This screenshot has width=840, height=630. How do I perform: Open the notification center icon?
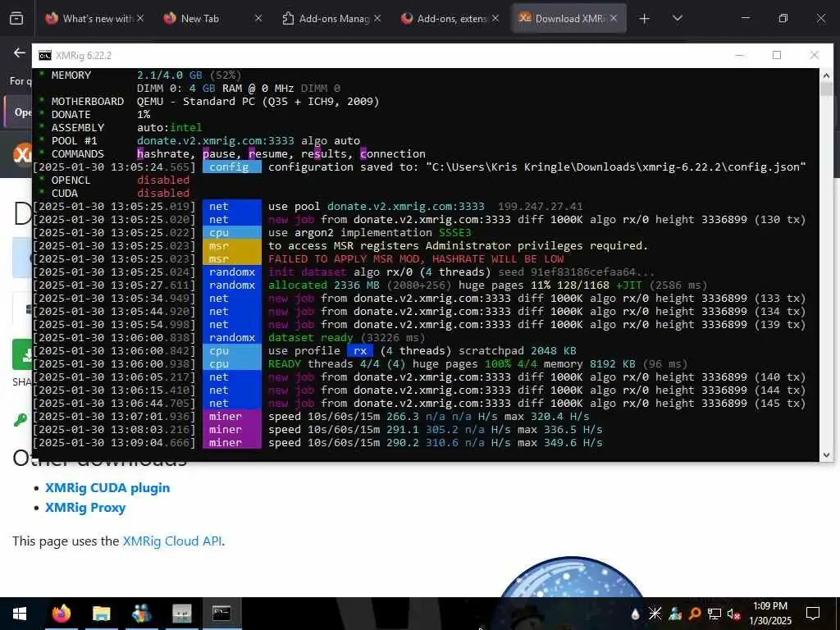813,614
